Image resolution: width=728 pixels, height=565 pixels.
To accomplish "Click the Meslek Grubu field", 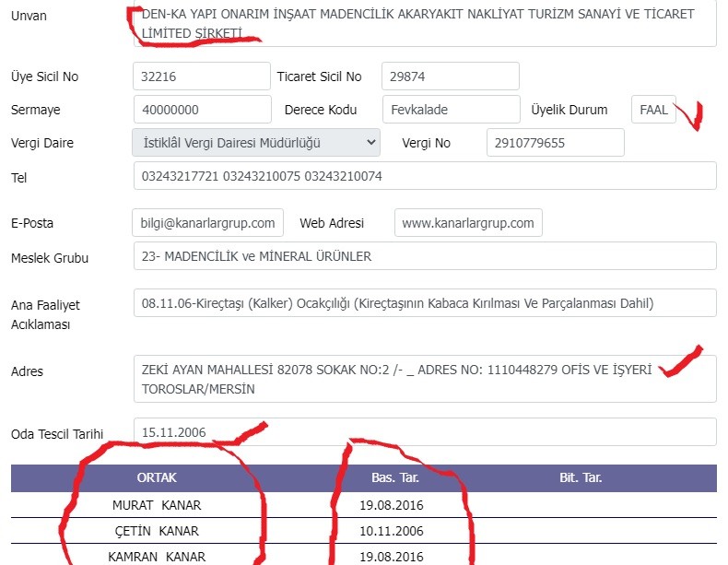I will click(425, 256).
